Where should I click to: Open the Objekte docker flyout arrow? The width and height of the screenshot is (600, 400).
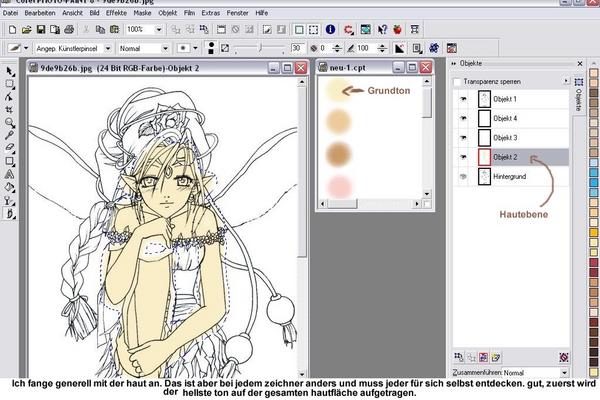(566, 81)
